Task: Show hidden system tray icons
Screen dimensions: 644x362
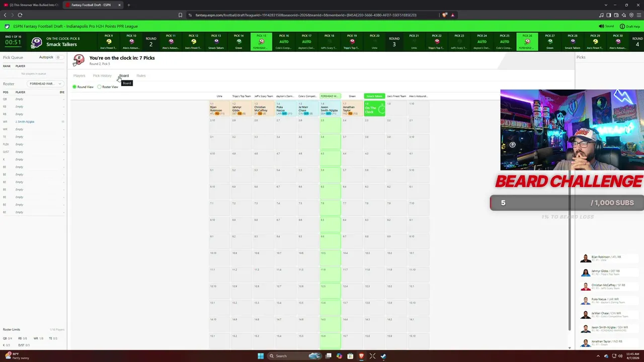Action: click(x=598, y=356)
